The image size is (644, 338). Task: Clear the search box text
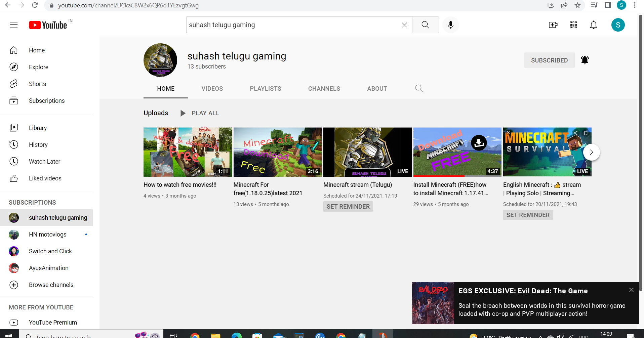[404, 25]
